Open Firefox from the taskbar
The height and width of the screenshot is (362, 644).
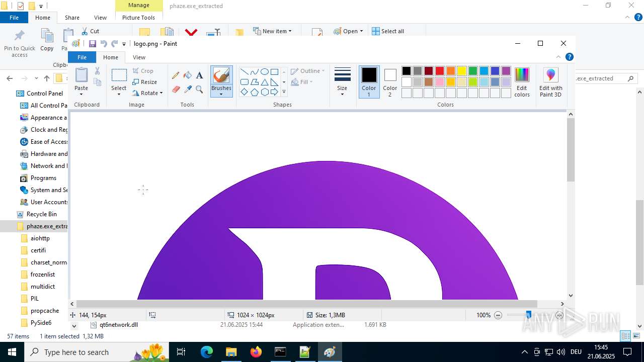(x=256, y=352)
